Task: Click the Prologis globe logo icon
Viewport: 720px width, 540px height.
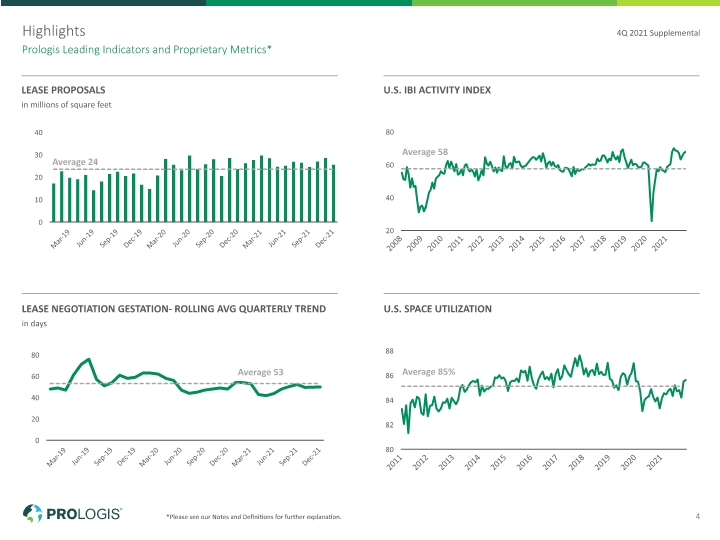Action: (x=32, y=513)
